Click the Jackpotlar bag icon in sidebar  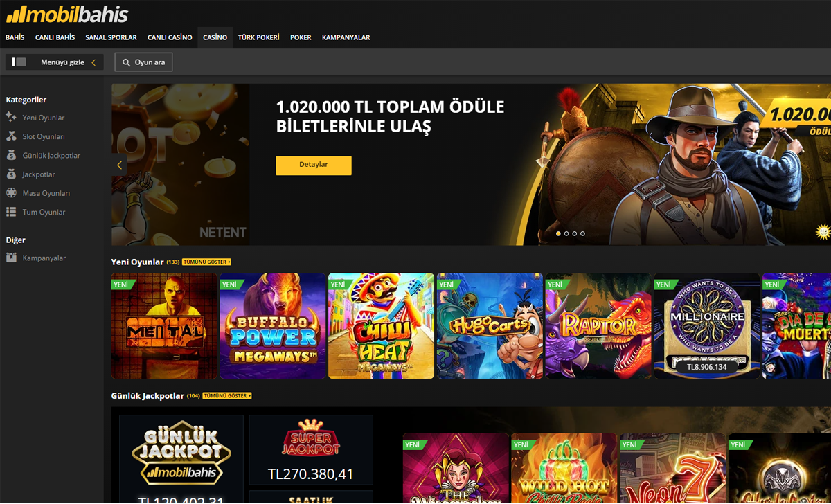(x=11, y=174)
